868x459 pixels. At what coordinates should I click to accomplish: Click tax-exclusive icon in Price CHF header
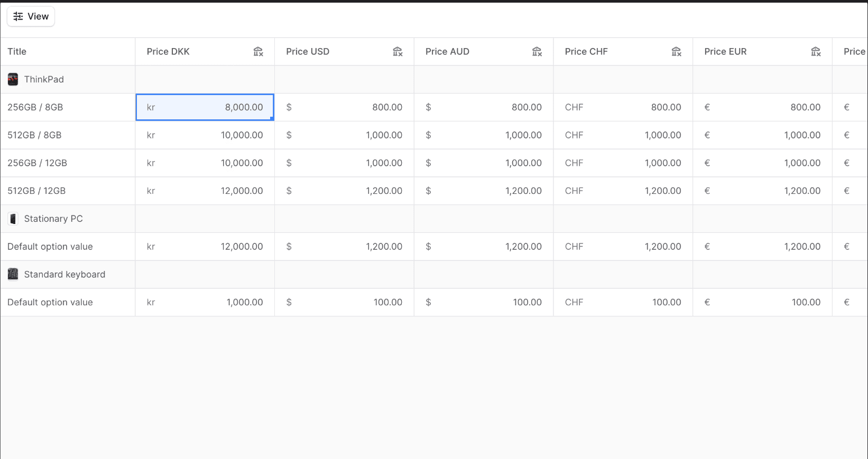677,52
